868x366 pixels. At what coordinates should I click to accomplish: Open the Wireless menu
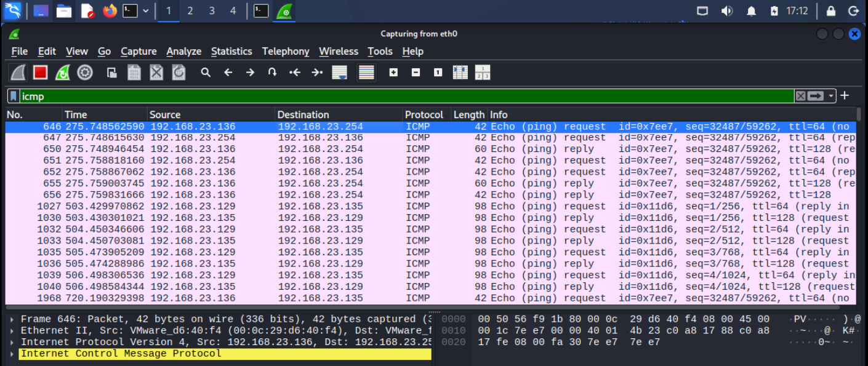click(x=339, y=52)
